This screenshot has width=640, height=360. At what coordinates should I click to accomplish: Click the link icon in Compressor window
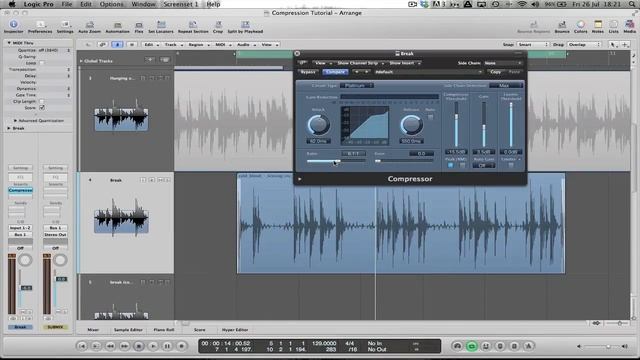pyautogui.click(x=302, y=63)
